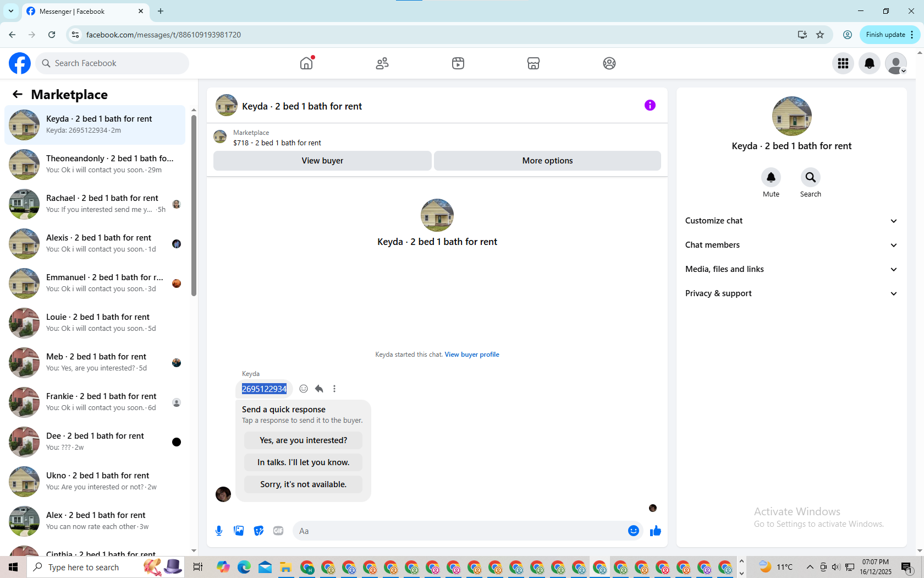The width and height of the screenshot is (924, 578).
Task: Go back from Marketplace chats list
Action: 18,94
